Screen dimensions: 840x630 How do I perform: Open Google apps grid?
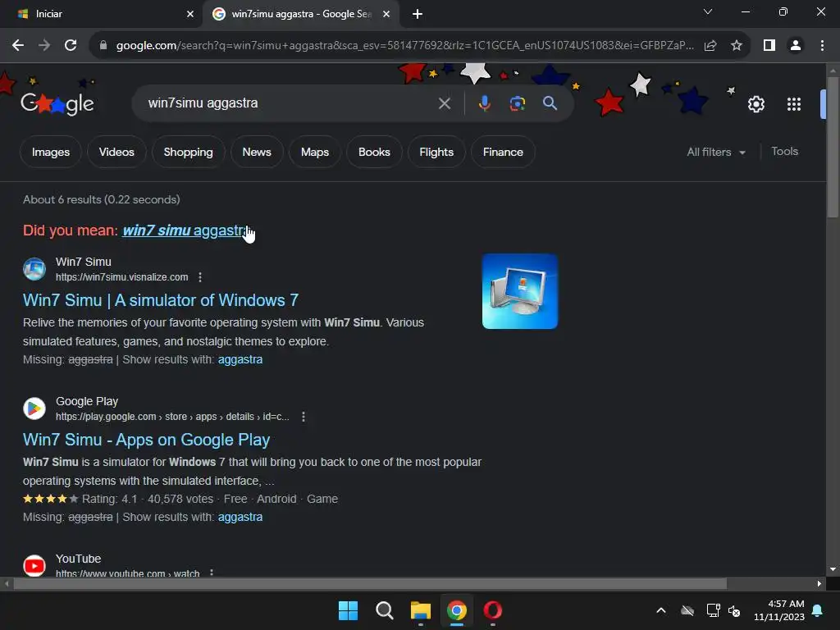[x=794, y=104]
